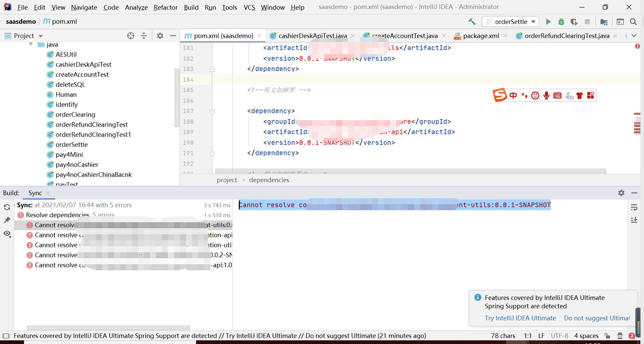Open Search Everywhere magnifier icon
The width and height of the screenshot is (644, 344).
(x=633, y=21)
